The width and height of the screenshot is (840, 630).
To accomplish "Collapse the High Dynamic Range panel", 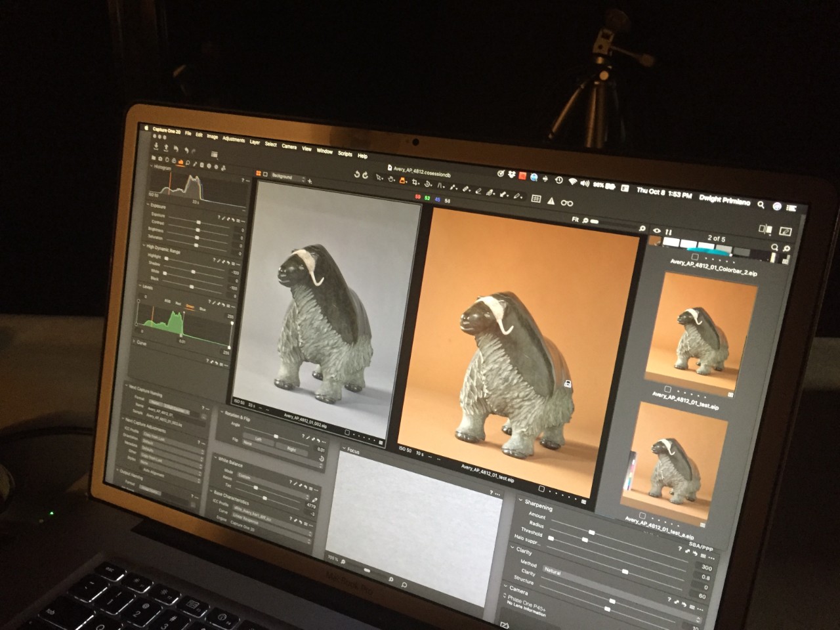I will coord(144,245).
